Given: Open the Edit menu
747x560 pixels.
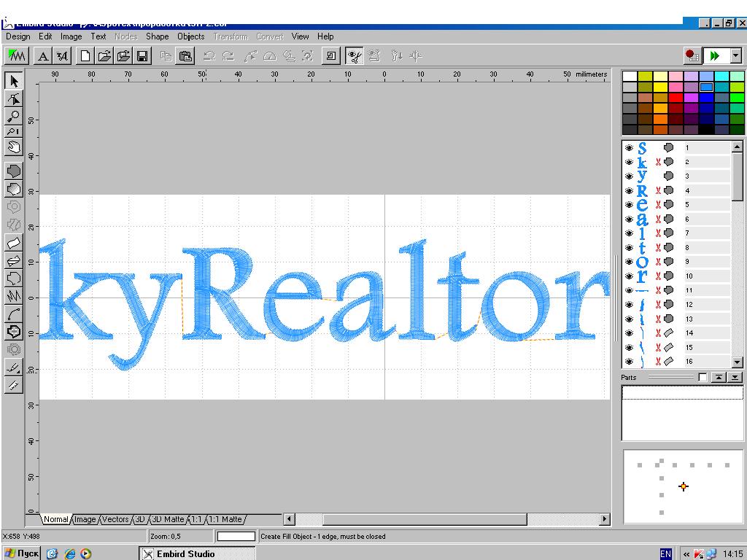Looking at the screenshot, I should coord(45,36).
